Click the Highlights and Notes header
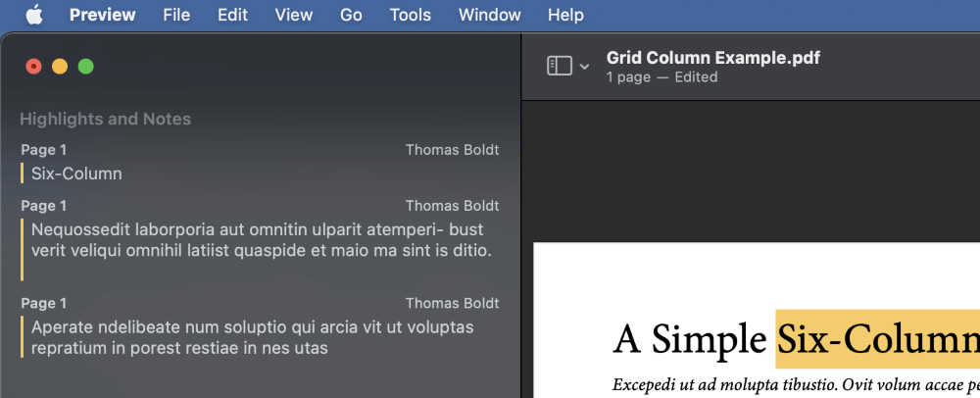 tap(106, 119)
